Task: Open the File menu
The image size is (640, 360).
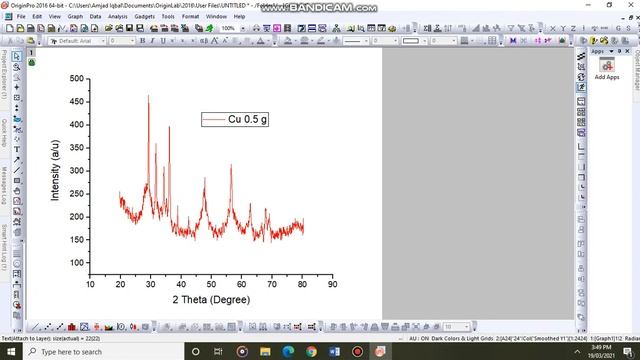Action: coord(21,17)
